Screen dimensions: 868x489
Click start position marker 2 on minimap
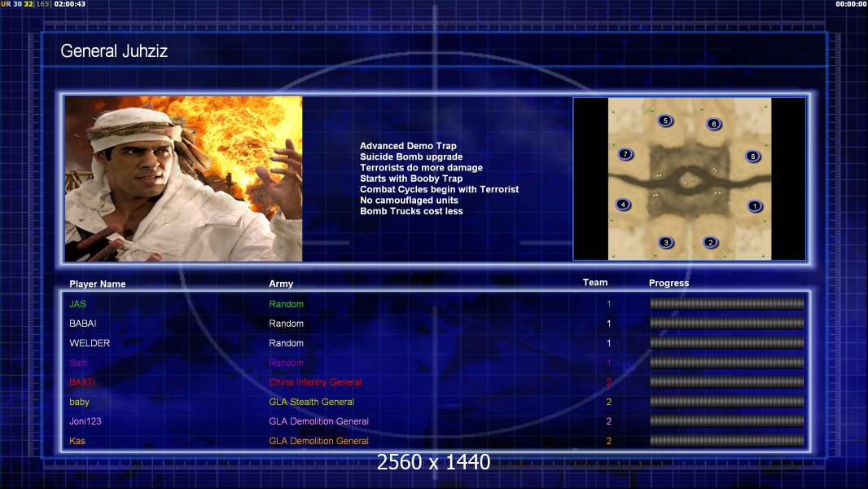(710, 243)
